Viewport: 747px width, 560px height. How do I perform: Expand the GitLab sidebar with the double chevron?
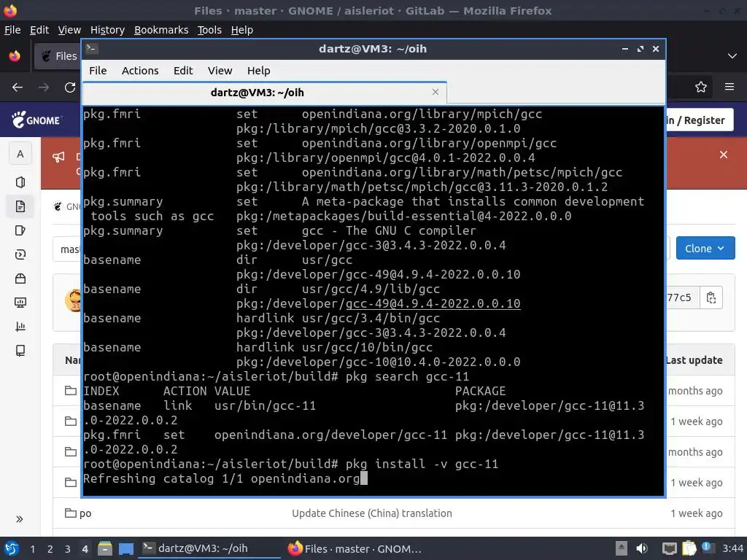(20, 519)
